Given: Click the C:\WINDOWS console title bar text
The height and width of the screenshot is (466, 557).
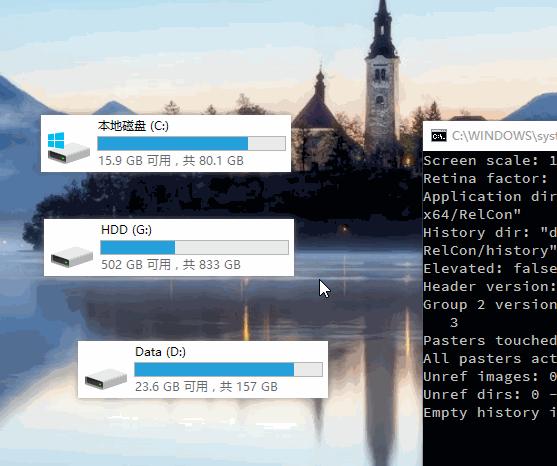Looking at the screenshot, I should [504, 136].
